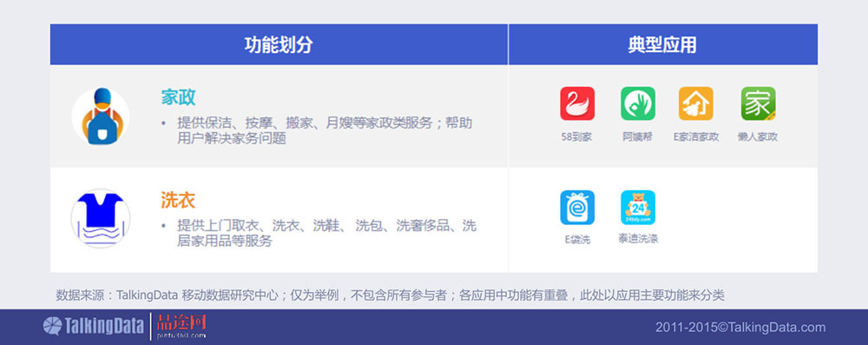
Task: Click the E袋洗 blue bag icon
Action: click(x=577, y=208)
